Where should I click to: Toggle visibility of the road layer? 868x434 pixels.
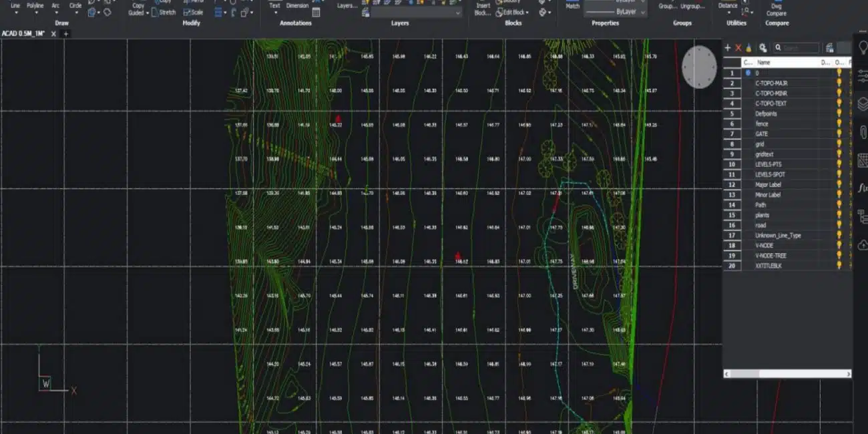839,225
